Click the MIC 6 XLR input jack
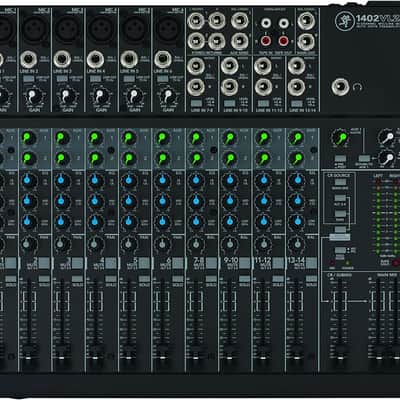400x400 pixels. click(x=168, y=29)
